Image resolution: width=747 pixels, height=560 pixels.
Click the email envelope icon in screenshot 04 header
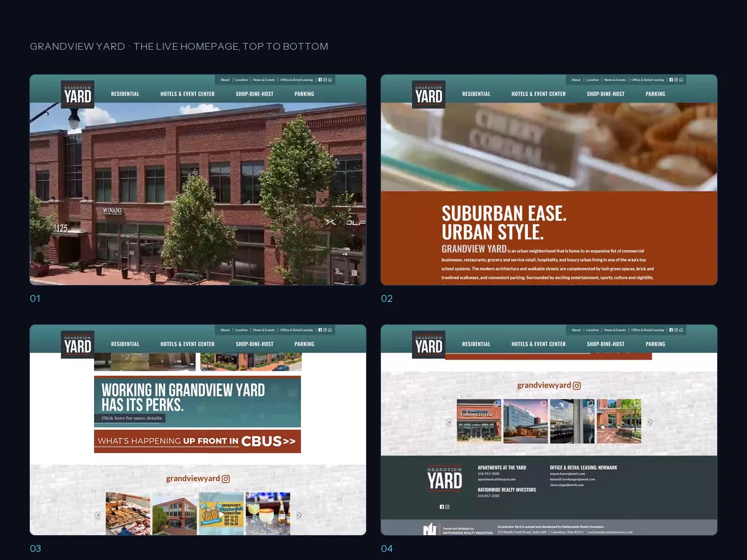point(681,330)
